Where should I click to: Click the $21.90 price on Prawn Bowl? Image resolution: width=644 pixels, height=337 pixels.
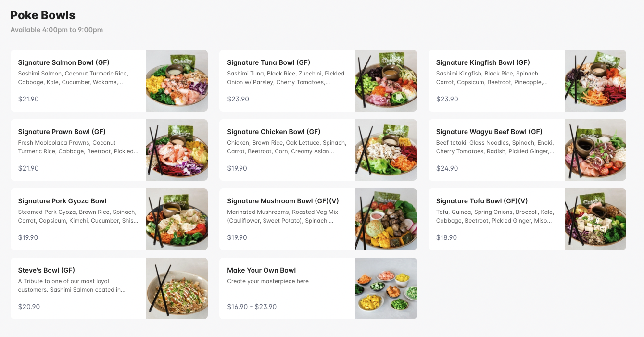coord(28,168)
